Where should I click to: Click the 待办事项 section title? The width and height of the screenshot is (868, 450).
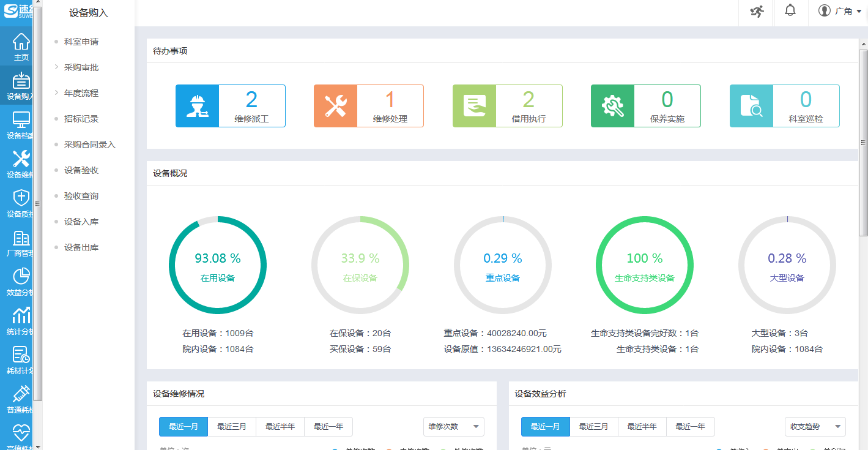pyautogui.click(x=170, y=51)
